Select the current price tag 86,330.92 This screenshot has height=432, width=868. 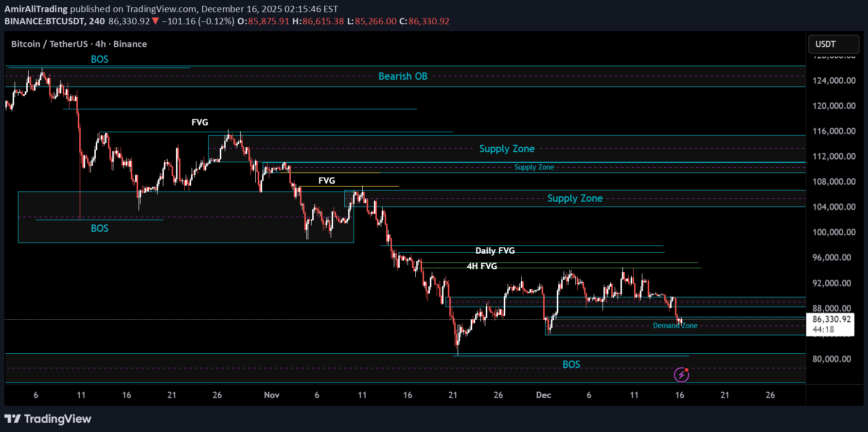click(831, 319)
